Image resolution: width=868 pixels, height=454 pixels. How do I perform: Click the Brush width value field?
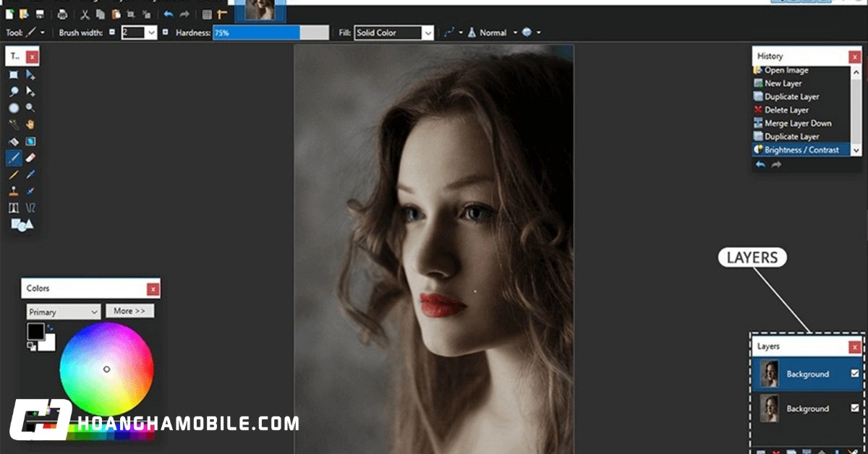[x=134, y=33]
